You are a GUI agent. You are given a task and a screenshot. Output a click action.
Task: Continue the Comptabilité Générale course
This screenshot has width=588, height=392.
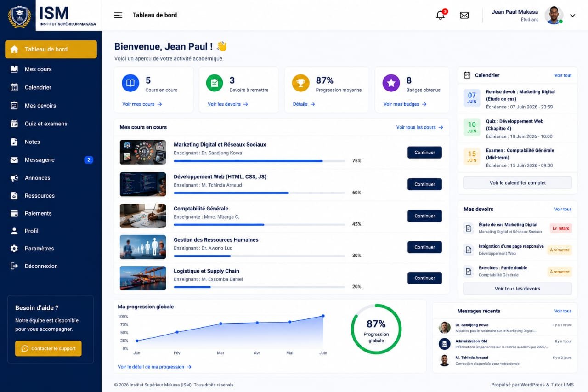tap(424, 216)
